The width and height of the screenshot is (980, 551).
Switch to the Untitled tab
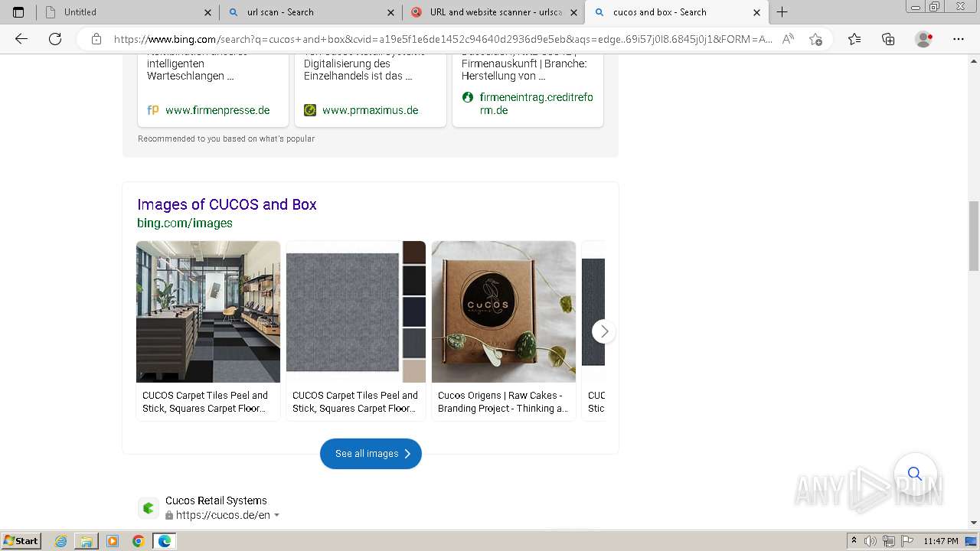(x=128, y=12)
